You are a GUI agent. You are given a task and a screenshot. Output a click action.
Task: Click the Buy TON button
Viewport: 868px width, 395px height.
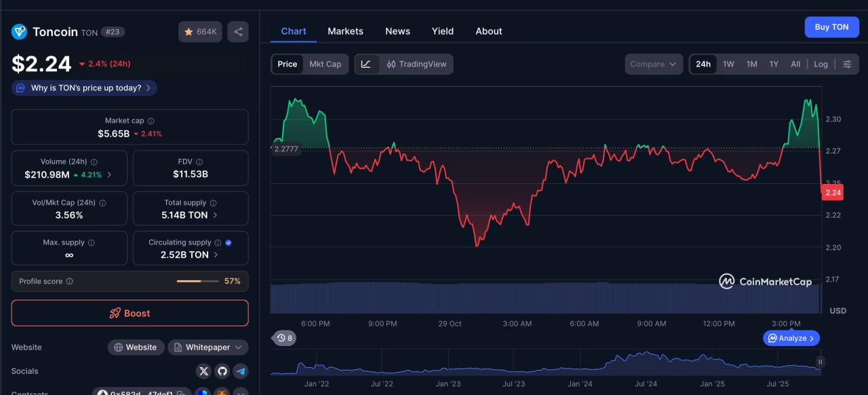831,27
